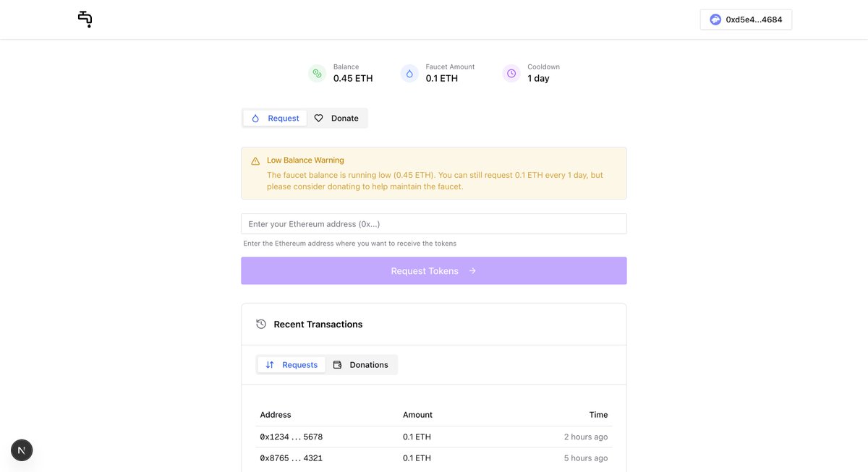Screen dimensions: 868x472
Task: Click the Recent Transactions history icon
Action: pos(261,324)
